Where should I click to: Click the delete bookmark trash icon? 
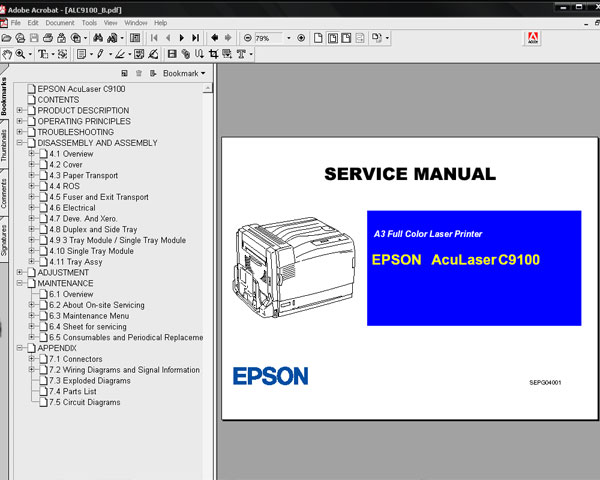139,73
